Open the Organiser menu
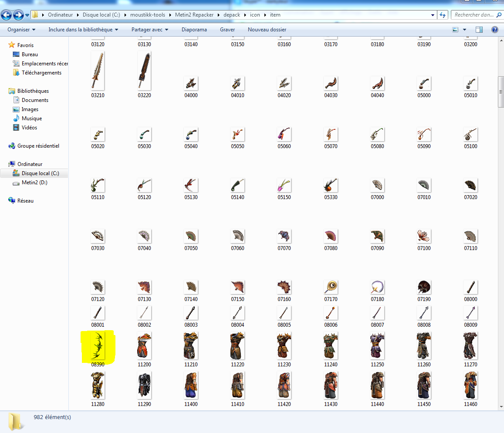Image resolution: width=504 pixels, height=433 pixels. 21,30
